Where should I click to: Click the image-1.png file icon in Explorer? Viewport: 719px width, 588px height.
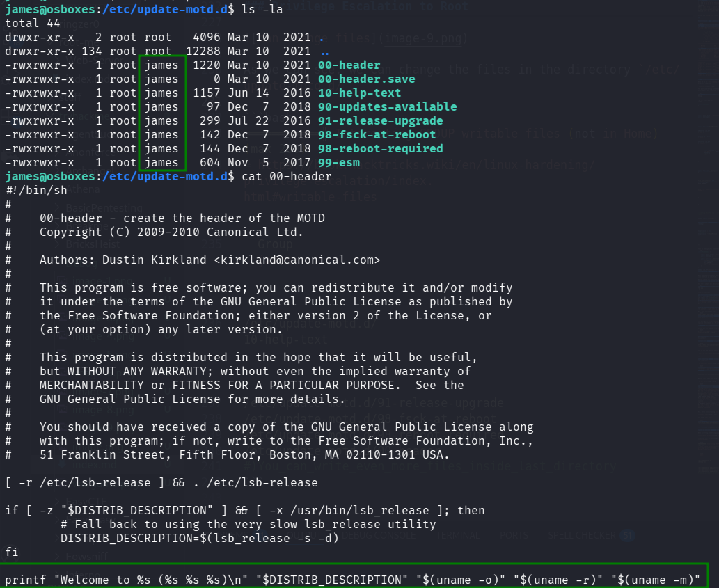pos(62,280)
